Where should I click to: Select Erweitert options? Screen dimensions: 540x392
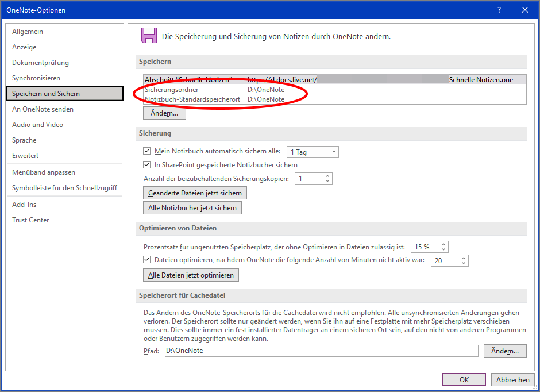tap(64, 155)
